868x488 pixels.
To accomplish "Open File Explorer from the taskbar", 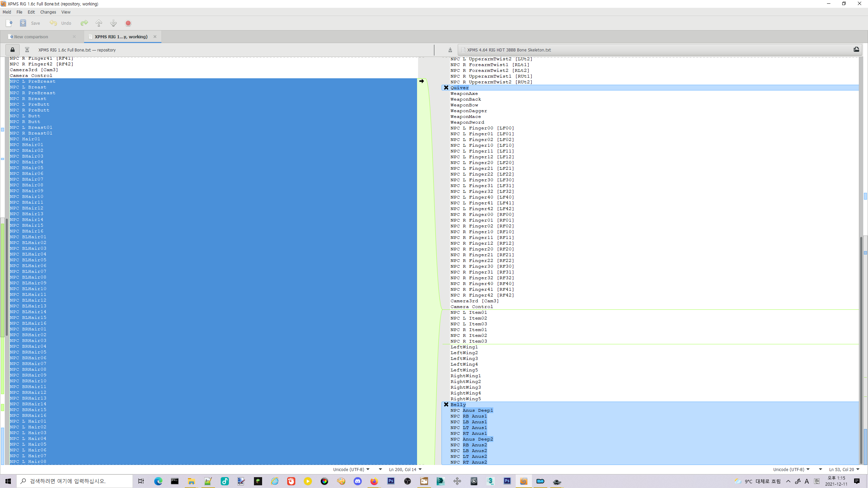I will click(191, 481).
